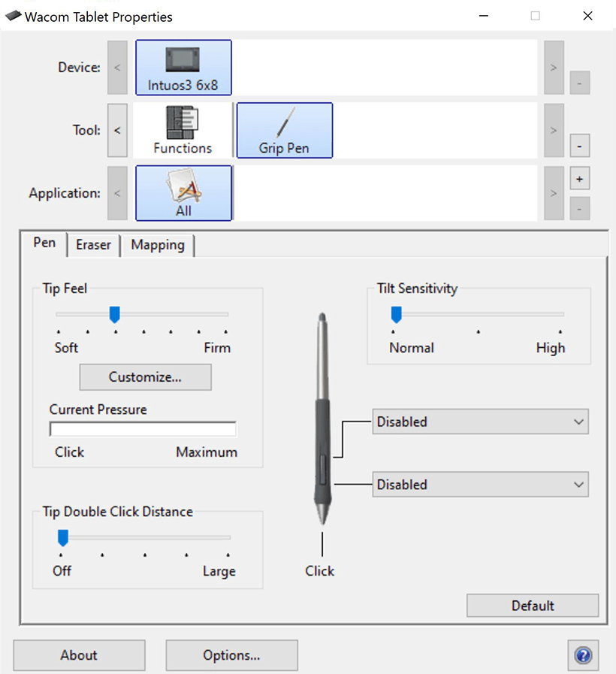Click the left arrow in the Device row

click(x=117, y=68)
